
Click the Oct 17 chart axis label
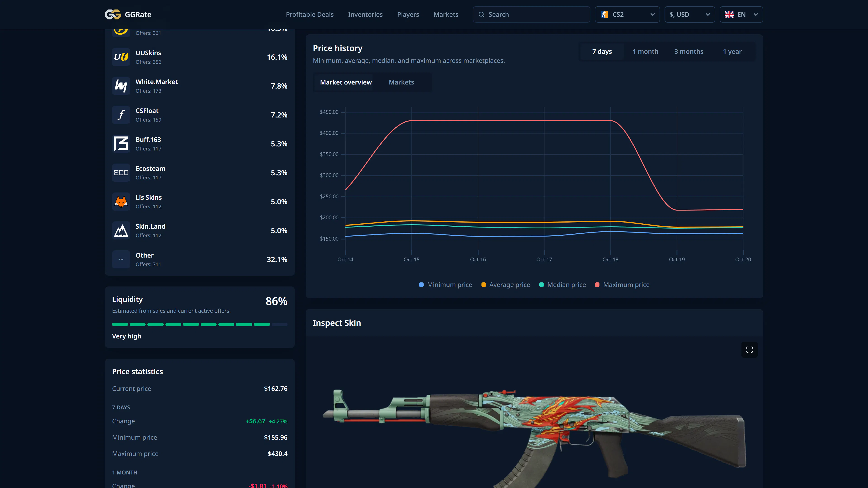[544, 259]
